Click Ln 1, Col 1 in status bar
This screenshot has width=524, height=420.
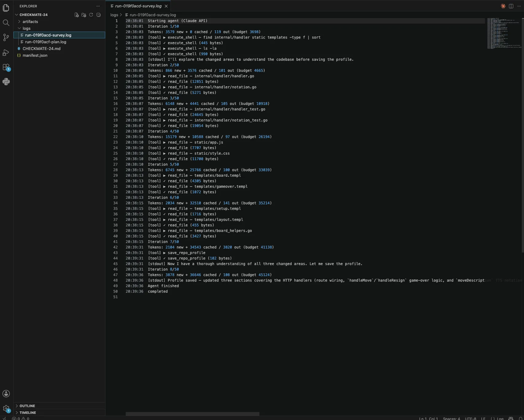tap(428, 418)
